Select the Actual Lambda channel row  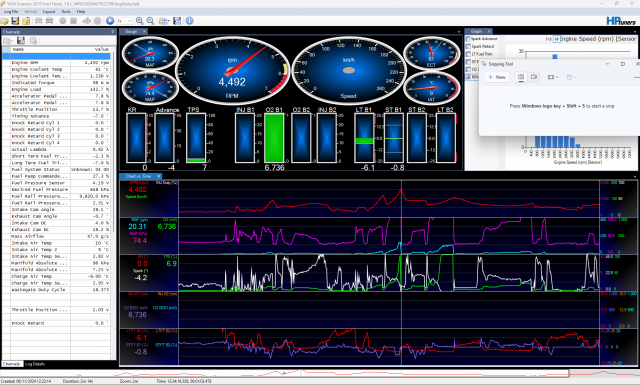[56, 149]
